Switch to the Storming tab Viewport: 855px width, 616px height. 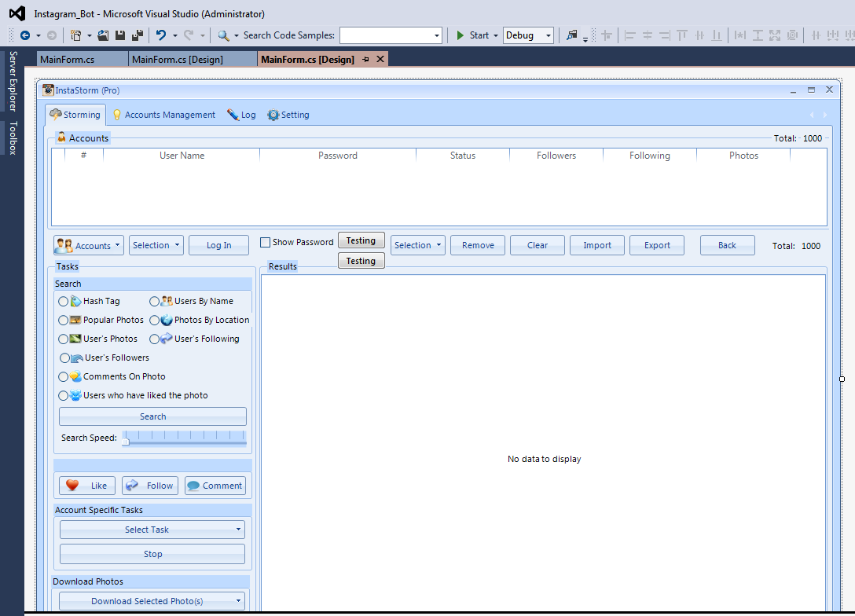tap(75, 115)
